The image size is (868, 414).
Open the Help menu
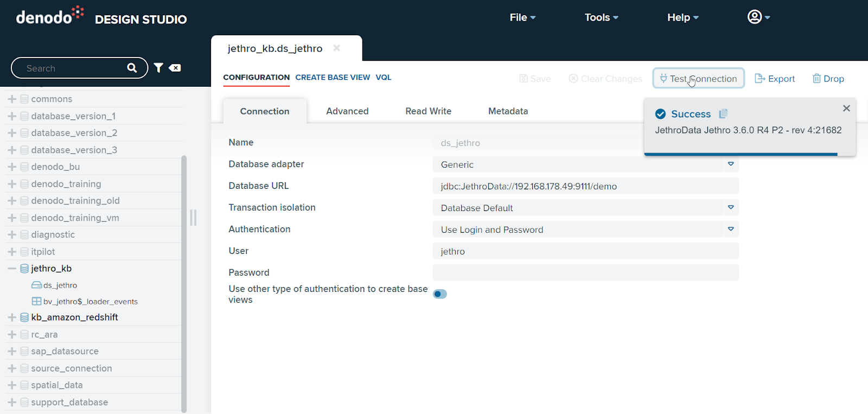tap(683, 17)
